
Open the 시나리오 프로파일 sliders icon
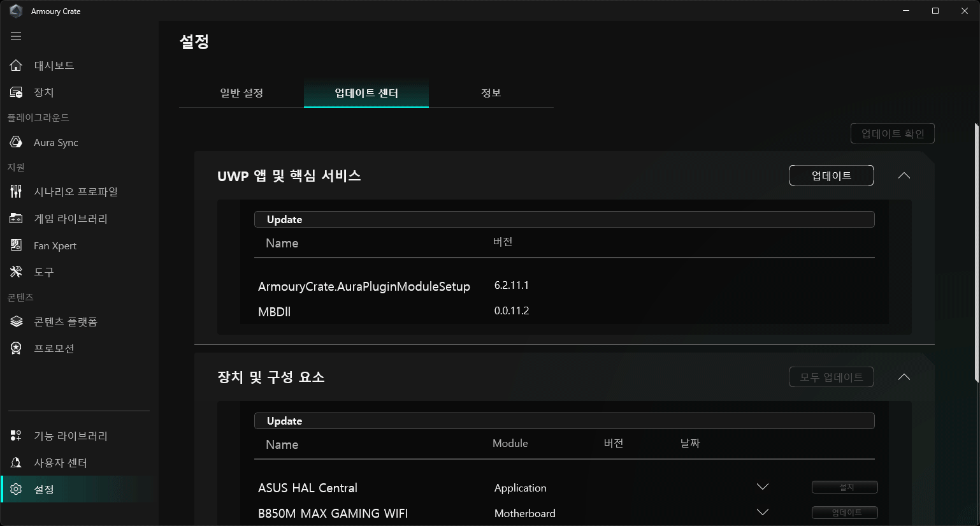pyautogui.click(x=16, y=191)
